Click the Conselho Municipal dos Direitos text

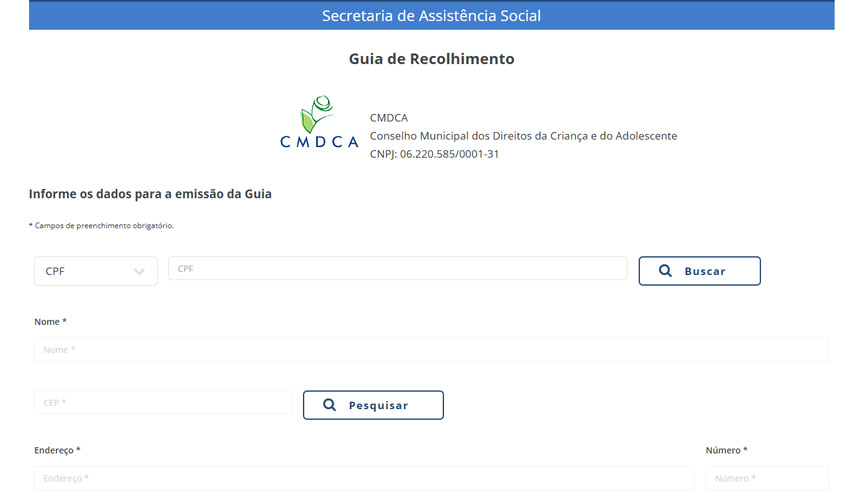pyautogui.click(x=523, y=136)
